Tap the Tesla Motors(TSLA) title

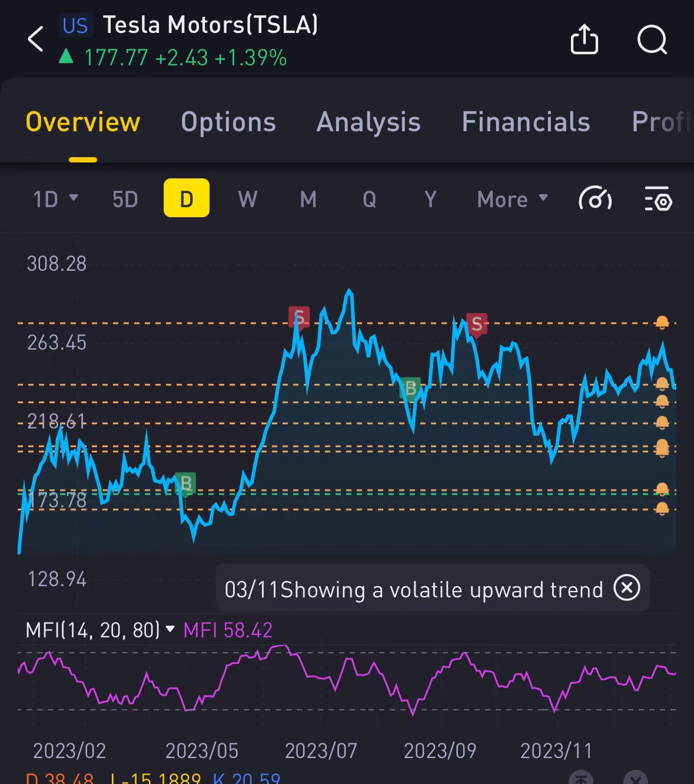(x=211, y=25)
